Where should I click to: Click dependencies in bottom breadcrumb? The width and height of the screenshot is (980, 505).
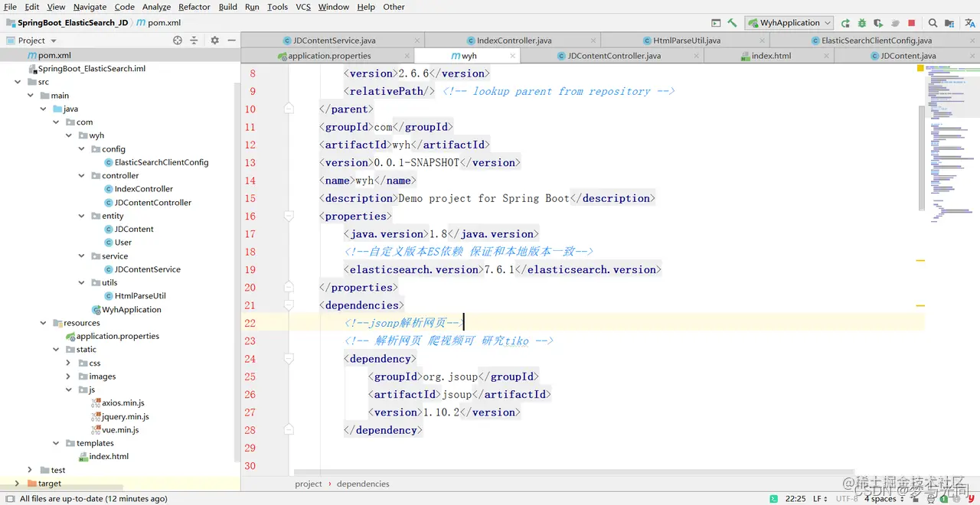tap(363, 484)
